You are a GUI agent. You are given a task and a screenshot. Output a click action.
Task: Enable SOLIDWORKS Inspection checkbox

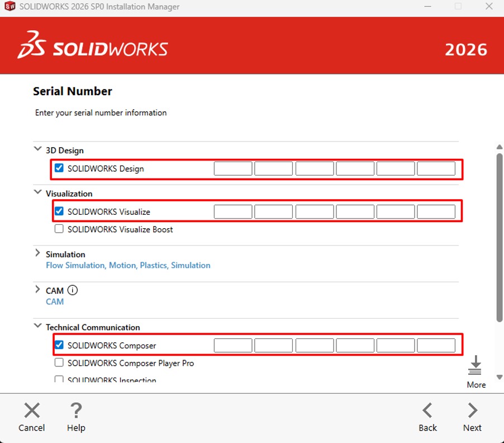(x=59, y=379)
